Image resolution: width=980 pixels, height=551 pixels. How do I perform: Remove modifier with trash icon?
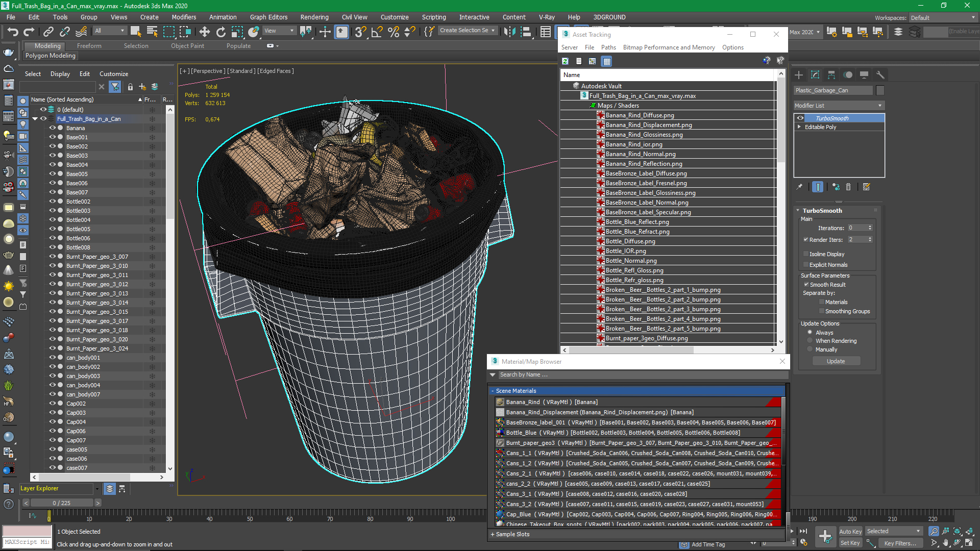(x=848, y=187)
